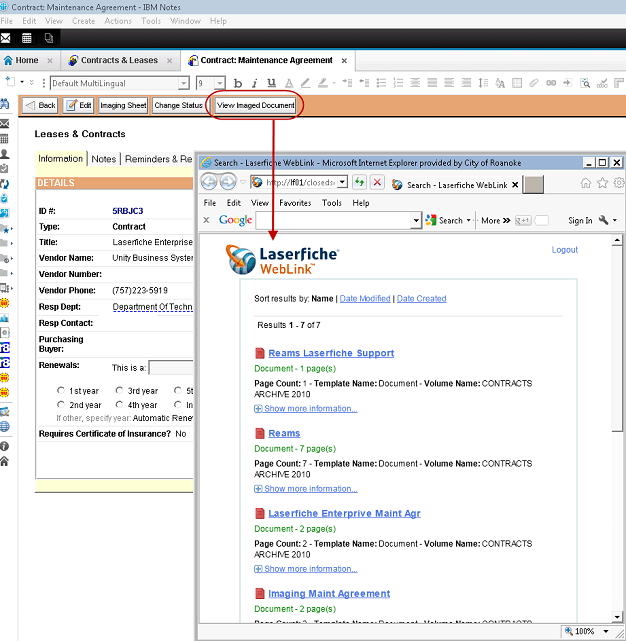Toggle italic formatting in Notes toolbar

(x=254, y=83)
